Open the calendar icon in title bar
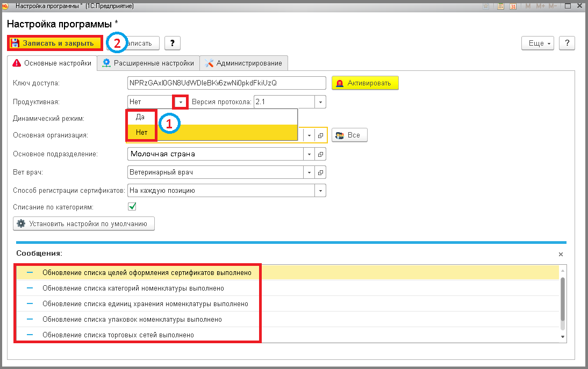 click(513, 6)
